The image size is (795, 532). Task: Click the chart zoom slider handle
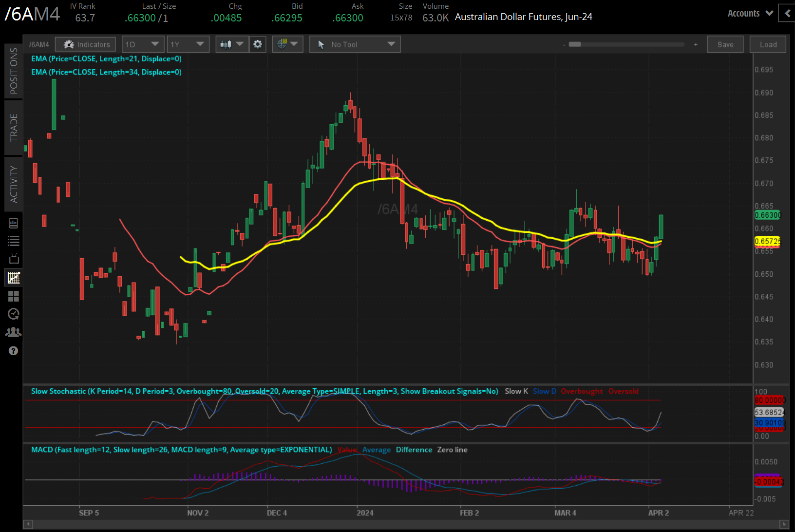tap(575, 44)
